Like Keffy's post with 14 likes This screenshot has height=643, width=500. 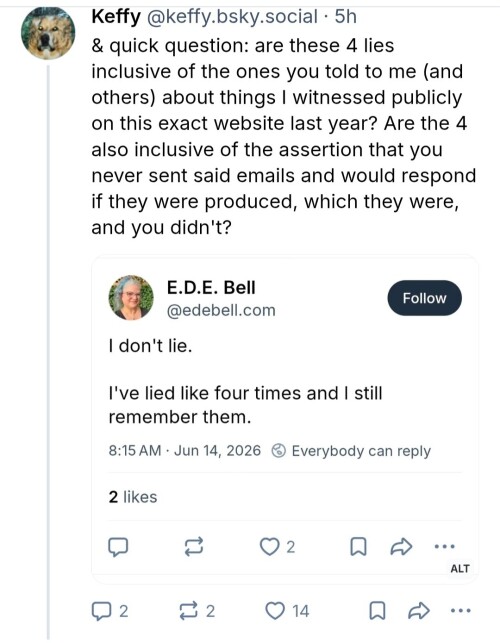point(274,611)
